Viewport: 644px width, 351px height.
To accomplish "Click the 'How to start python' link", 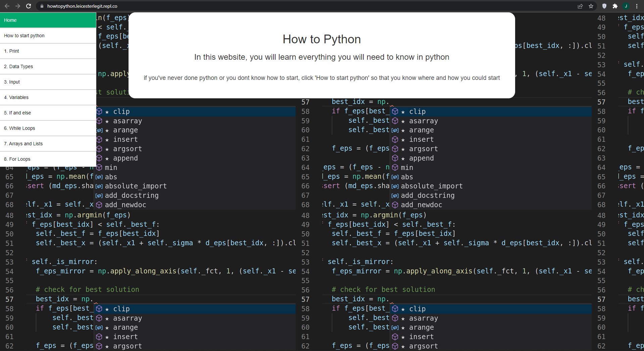I will [x=24, y=36].
